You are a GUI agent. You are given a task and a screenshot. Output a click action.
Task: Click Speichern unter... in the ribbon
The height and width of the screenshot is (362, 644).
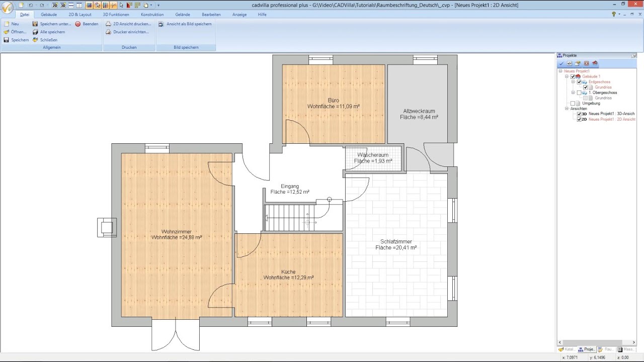tap(52, 24)
